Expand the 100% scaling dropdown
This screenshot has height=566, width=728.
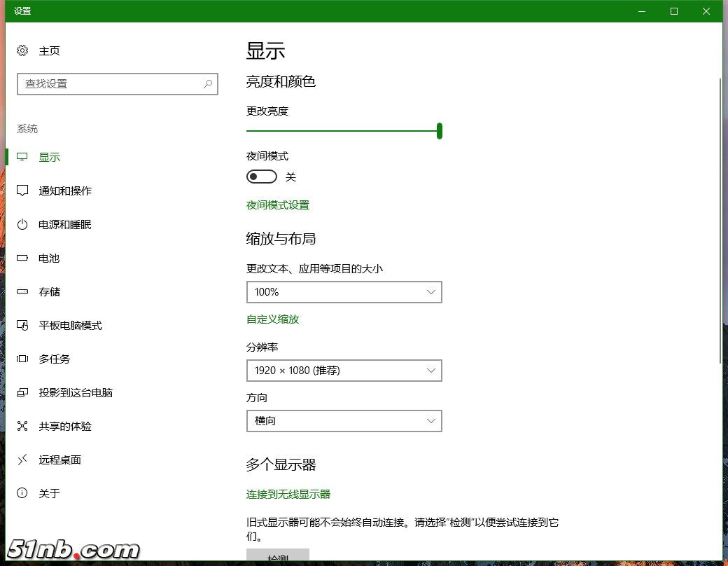[x=344, y=292]
